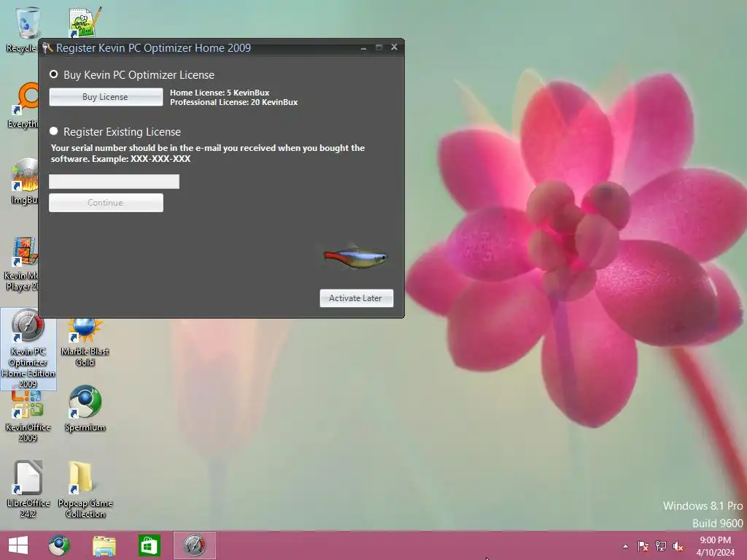Open the Notepad++ desktop shortcut

pos(85,23)
